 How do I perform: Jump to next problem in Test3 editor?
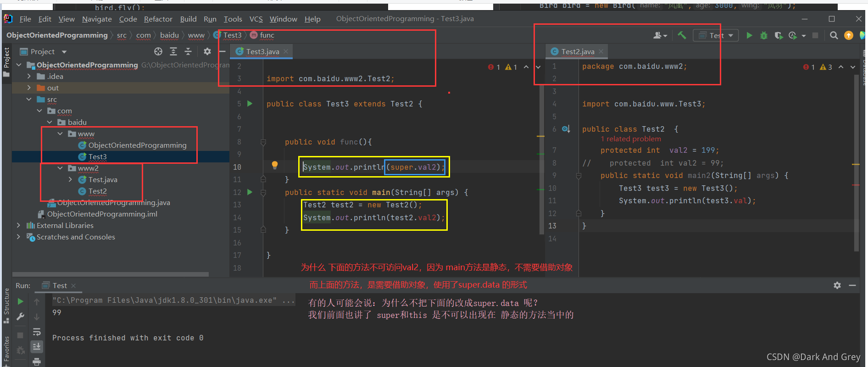click(538, 67)
